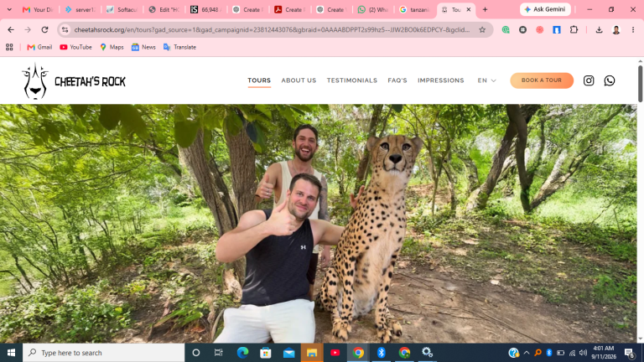
Task: View site information icon in address bar
Action: click(x=65, y=30)
